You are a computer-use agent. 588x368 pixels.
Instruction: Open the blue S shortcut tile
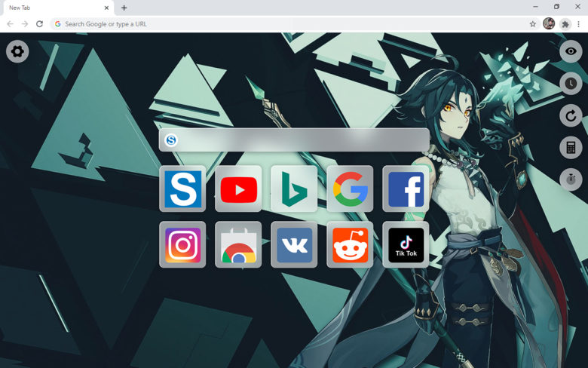pos(182,189)
